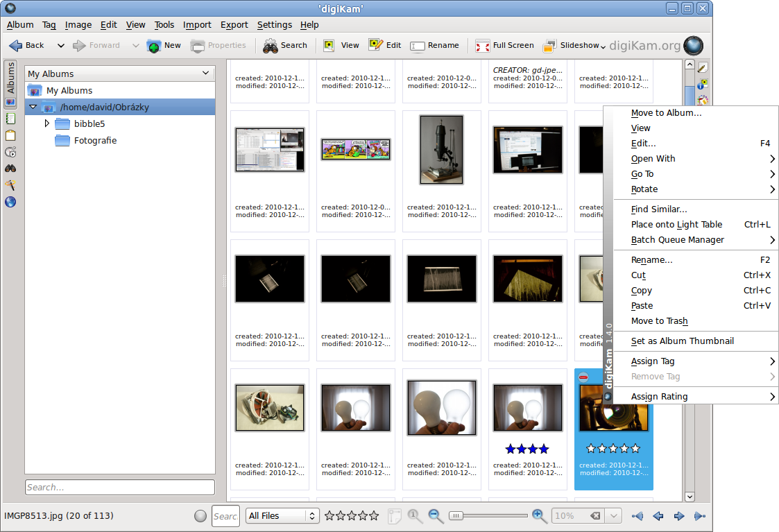The height and width of the screenshot is (532, 779).
Task: Open the Tags notebook sidebar icon
Action: pos(10,119)
